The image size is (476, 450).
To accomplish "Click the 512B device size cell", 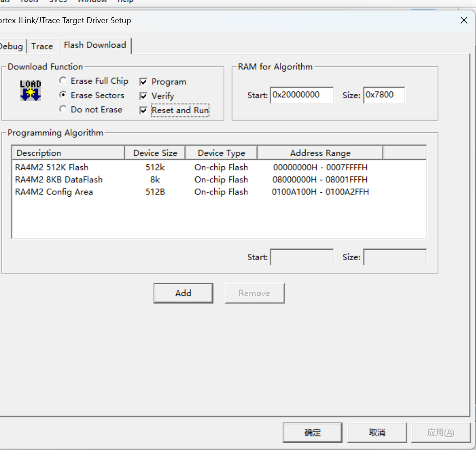I will (x=155, y=192).
